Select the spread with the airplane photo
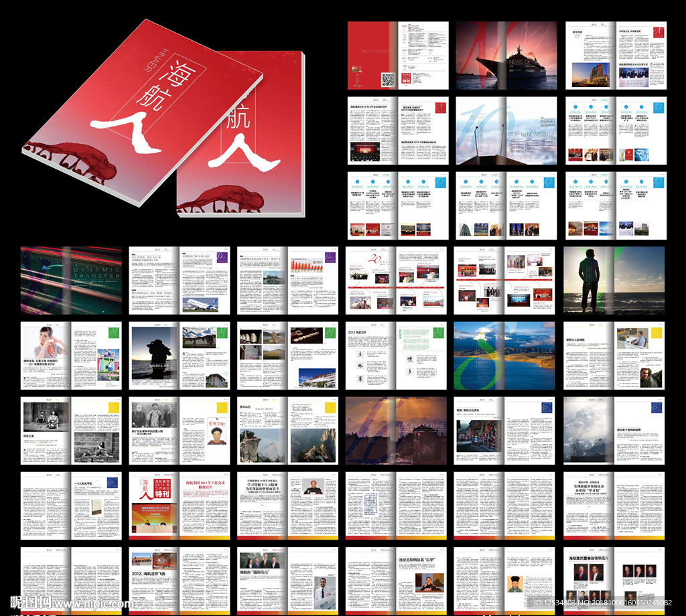The width and height of the screenshot is (686, 616). [x=180, y=281]
